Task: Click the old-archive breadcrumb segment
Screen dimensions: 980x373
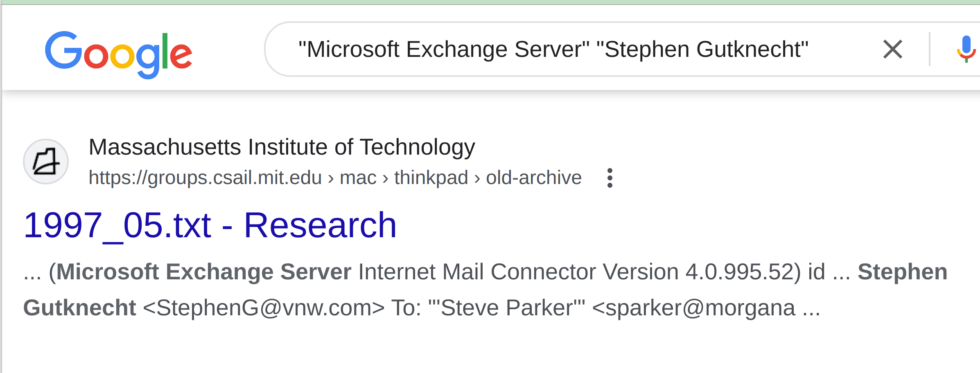Action: pos(534,178)
